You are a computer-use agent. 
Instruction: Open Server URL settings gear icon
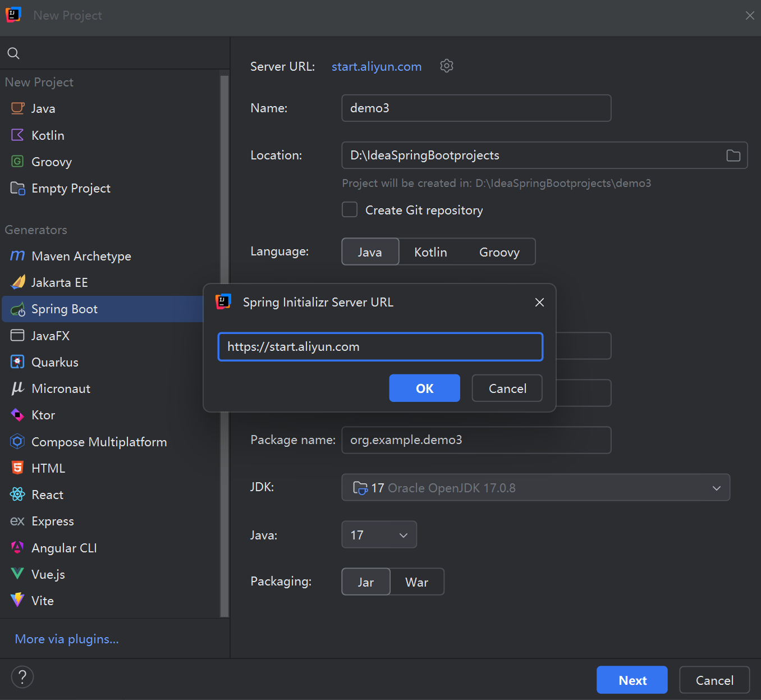coord(447,66)
